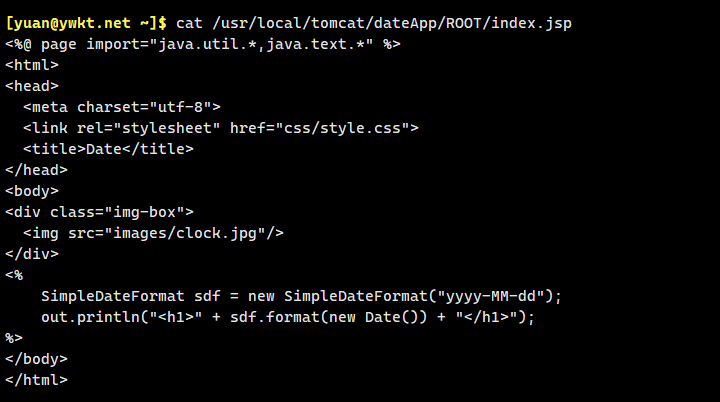Click the page import directive line
Image resolution: width=720 pixels, height=402 pixels.
click(x=203, y=44)
